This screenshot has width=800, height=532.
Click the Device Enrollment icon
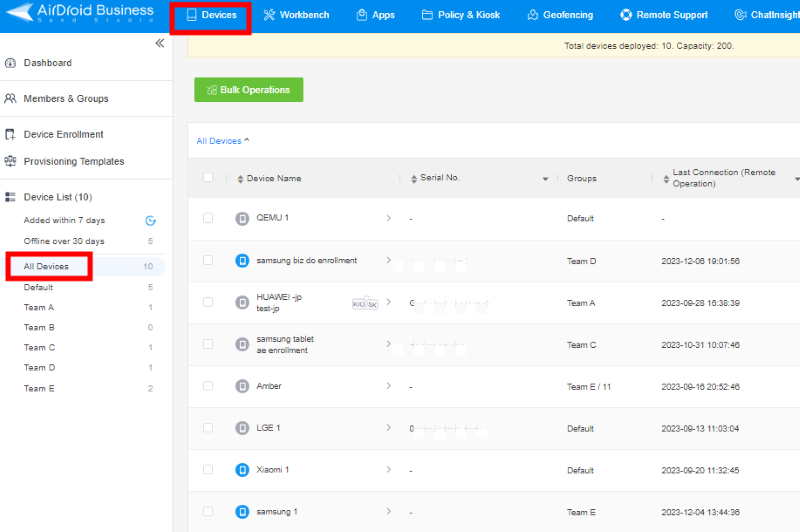click(x=10, y=134)
